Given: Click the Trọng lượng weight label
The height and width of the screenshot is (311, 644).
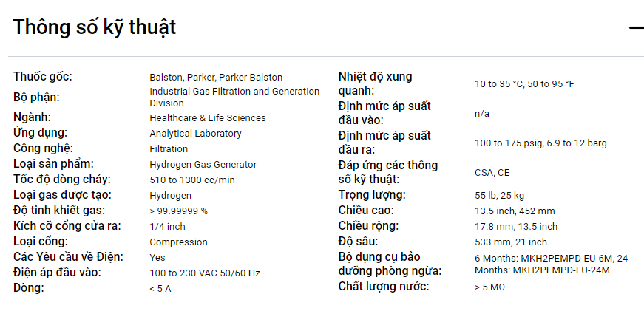Looking at the screenshot, I should point(372,195).
